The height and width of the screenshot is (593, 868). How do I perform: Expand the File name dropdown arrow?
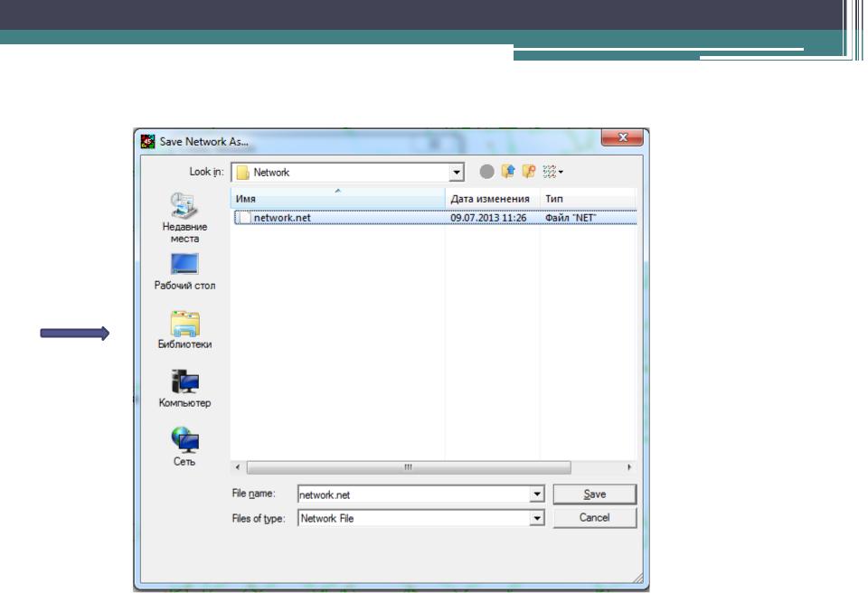click(x=536, y=494)
